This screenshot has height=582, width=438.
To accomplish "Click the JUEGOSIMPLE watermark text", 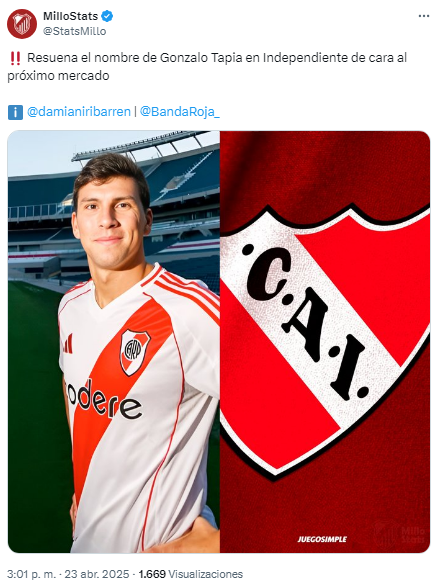I will (322, 539).
